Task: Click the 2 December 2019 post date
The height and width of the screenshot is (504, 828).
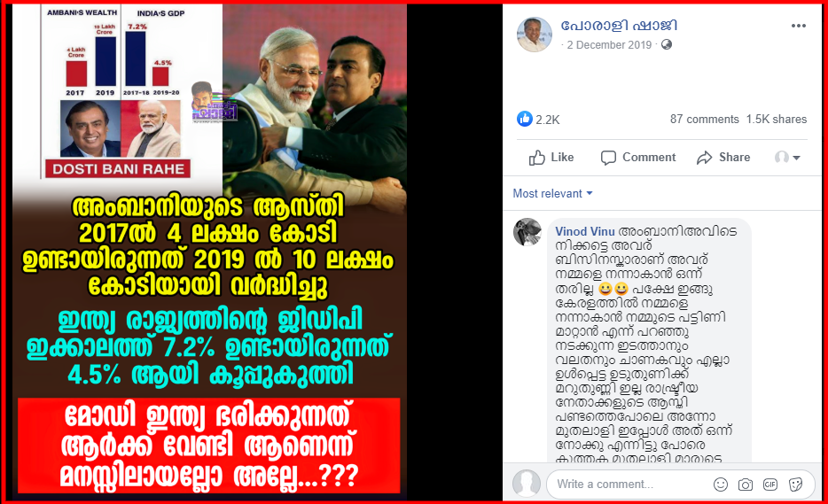Action: click(609, 45)
